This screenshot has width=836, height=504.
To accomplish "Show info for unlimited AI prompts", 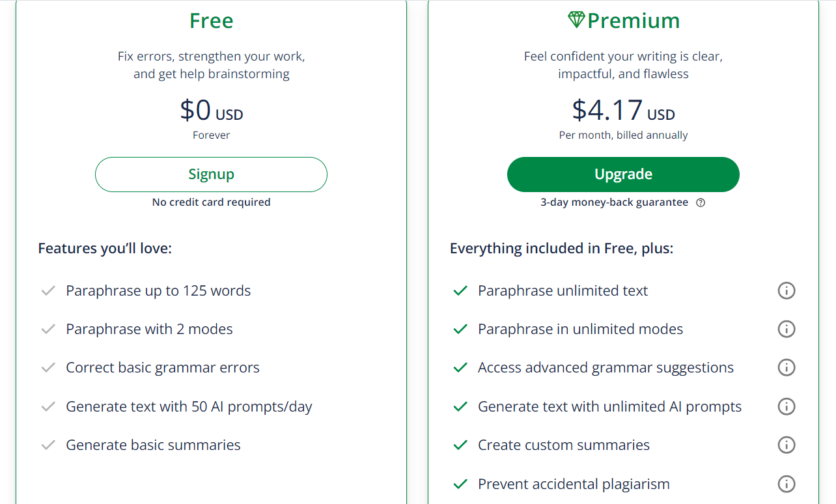I will pyautogui.click(x=787, y=407).
